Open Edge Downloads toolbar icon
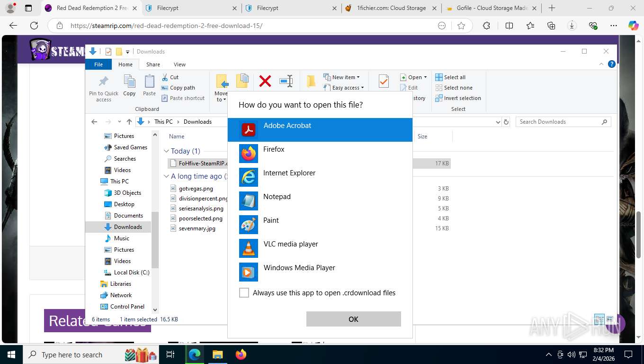 572,26
